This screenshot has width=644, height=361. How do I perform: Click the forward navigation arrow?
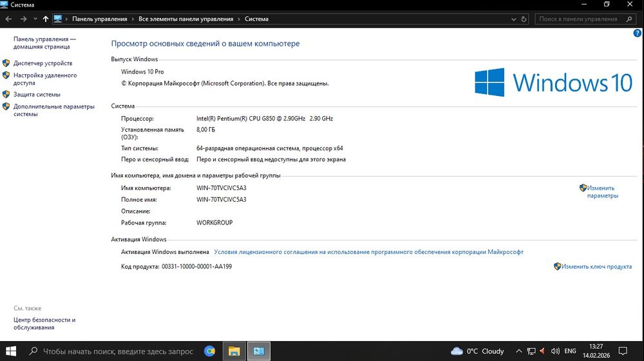pos(23,19)
